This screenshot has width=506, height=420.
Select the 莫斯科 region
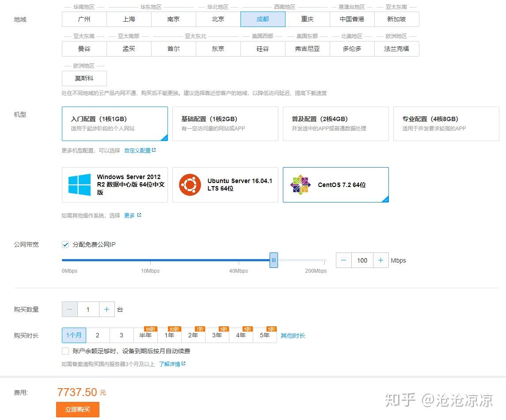click(84, 78)
